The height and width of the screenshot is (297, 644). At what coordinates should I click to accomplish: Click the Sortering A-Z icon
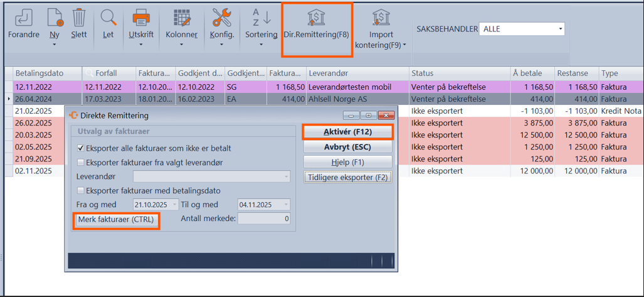click(x=261, y=18)
